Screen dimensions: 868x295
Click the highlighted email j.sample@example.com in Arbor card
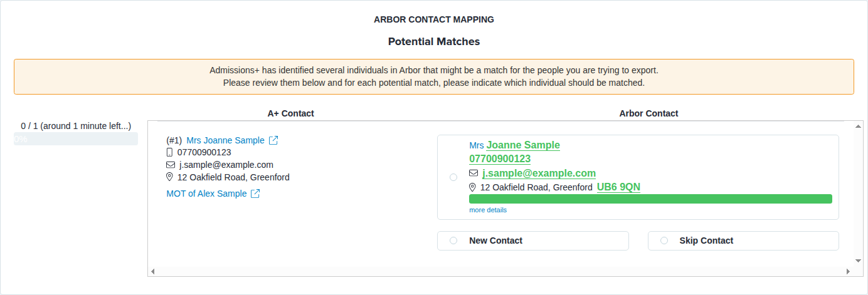click(539, 173)
